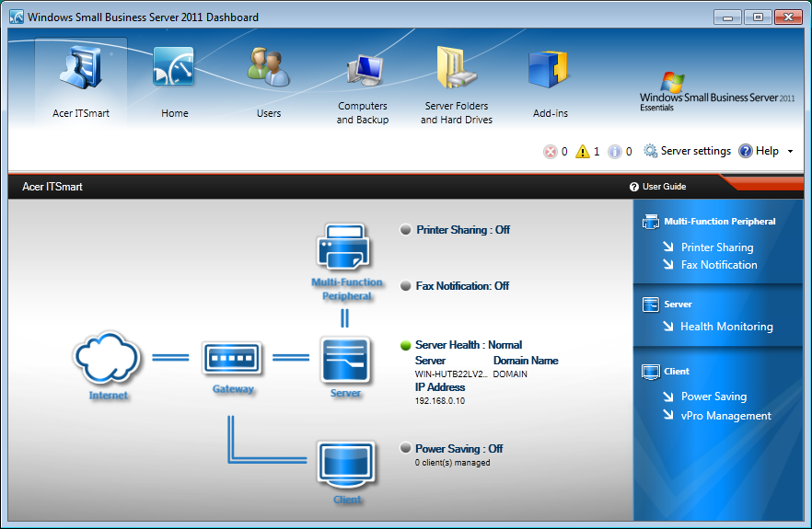Select Server Folders and Hard Drives label
This screenshot has width=812, height=529.
(x=457, y=112)
